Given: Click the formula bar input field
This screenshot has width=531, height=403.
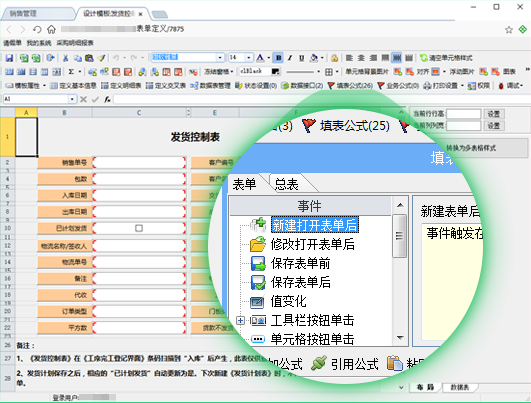Looking at the screenshot, I should pyautogui.click(x=322, y=99).
